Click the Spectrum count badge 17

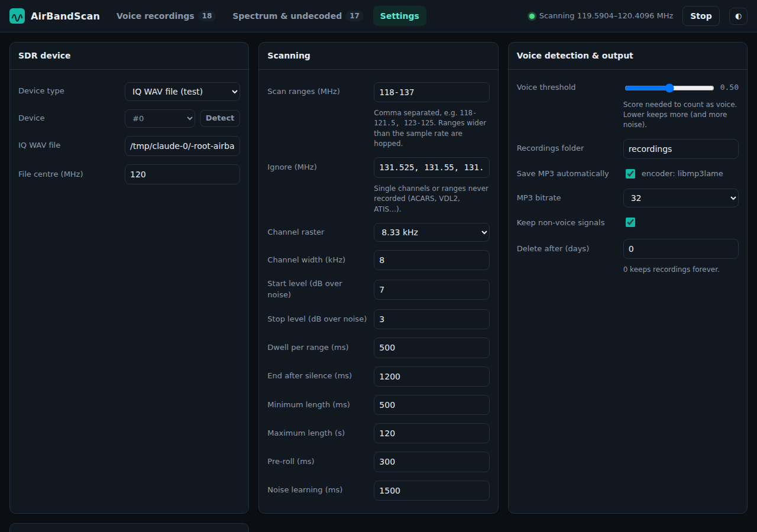click(x=354, y=16)
